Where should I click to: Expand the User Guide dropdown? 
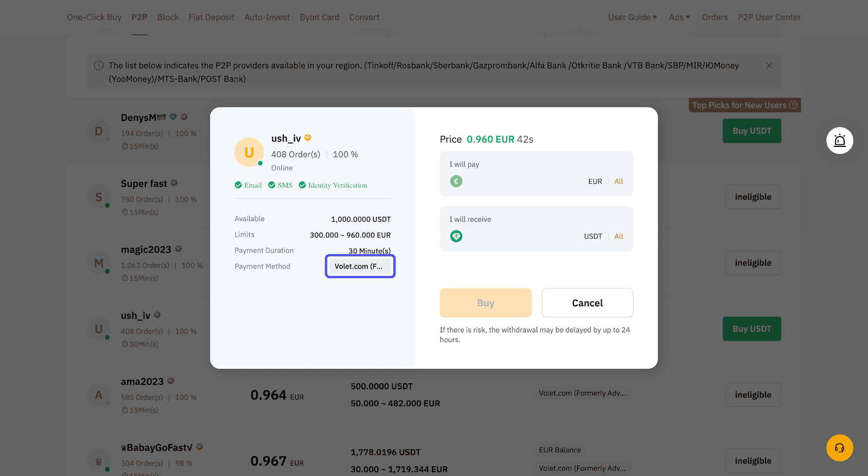633,17
